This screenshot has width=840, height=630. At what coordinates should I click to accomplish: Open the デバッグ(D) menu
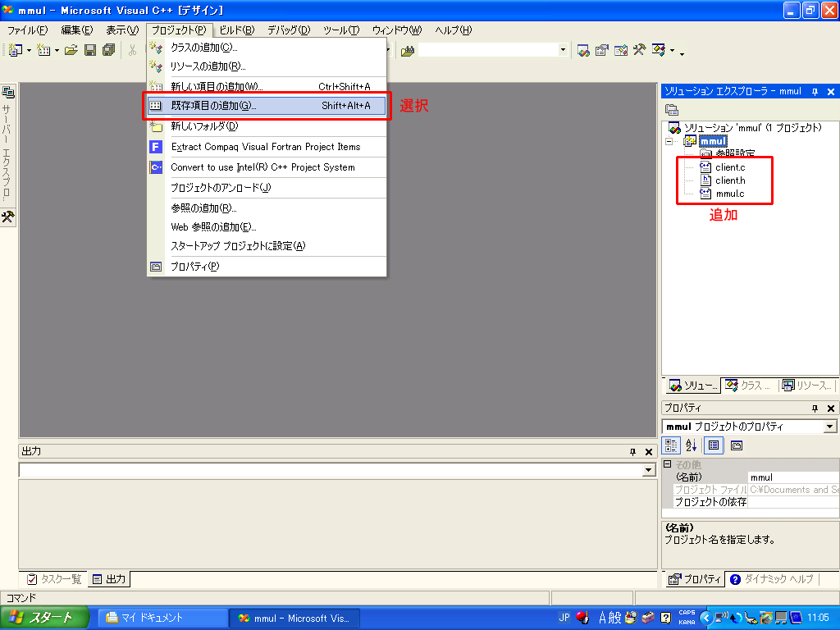(x=289, y=30)
